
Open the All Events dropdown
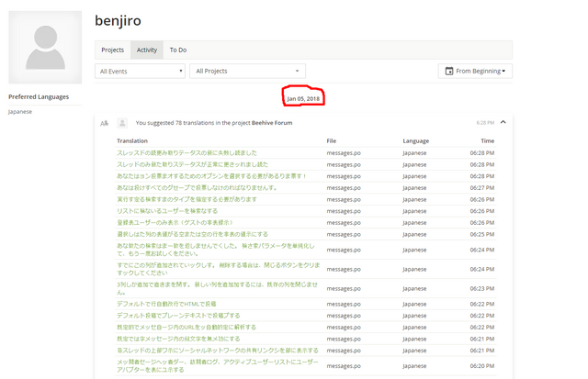coord(140,72)
